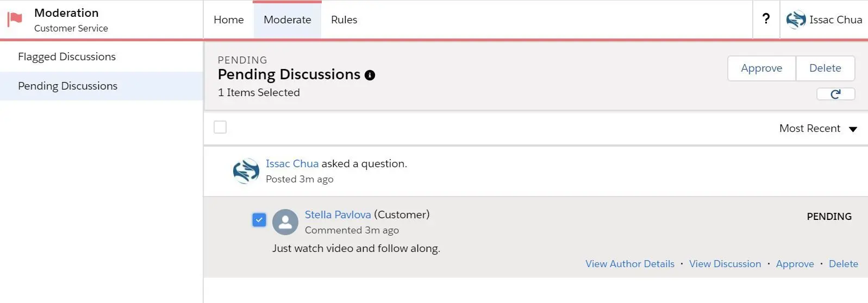Toggle the select-all checkbox
The height and width of the screenshot is (303, 868).
tap(220, 127)
